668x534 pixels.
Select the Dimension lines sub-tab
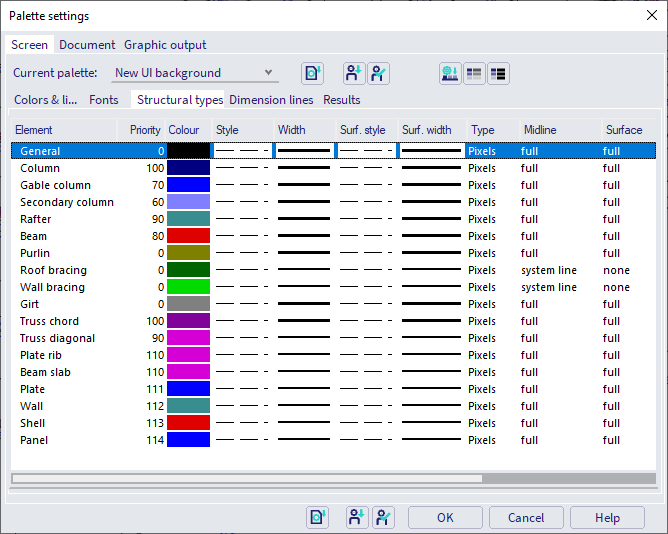[x=271, y=100]
